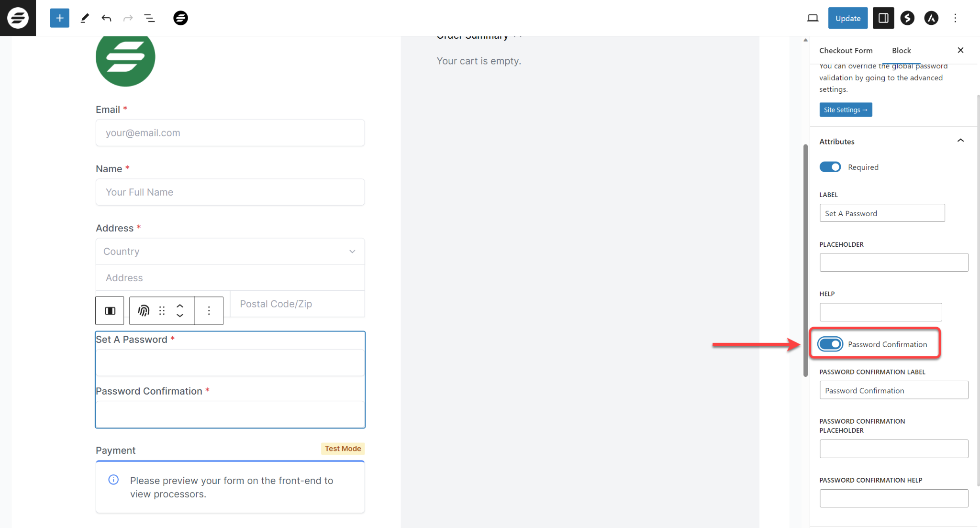The height and width of the screenshot is (528, 980).
Task: Toggle the Password Confirmation switch
Action: click(831, 344)
